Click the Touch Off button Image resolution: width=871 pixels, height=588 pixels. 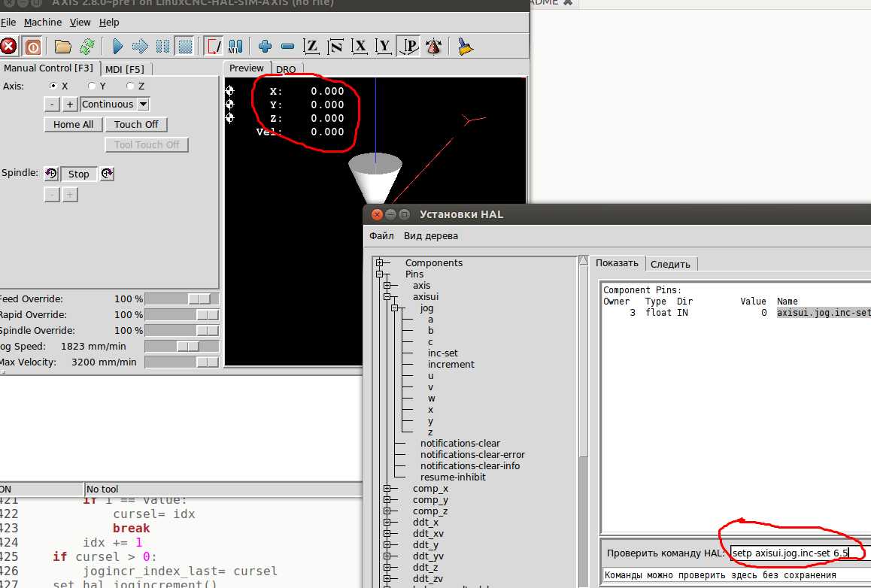[136, 124]
